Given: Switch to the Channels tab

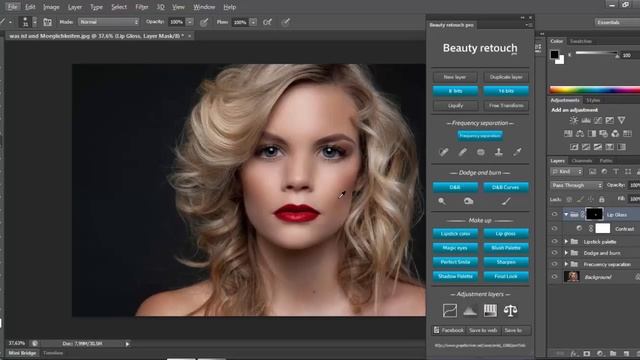Looking at the screenshot, I should coord(582,161).
